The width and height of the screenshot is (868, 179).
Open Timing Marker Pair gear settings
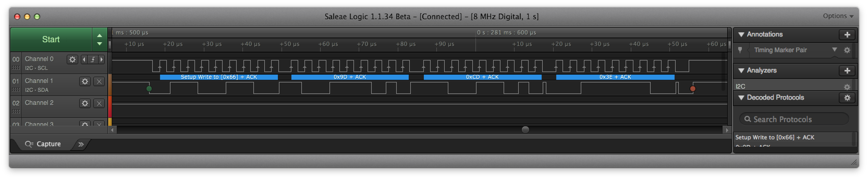coord(847,50)
